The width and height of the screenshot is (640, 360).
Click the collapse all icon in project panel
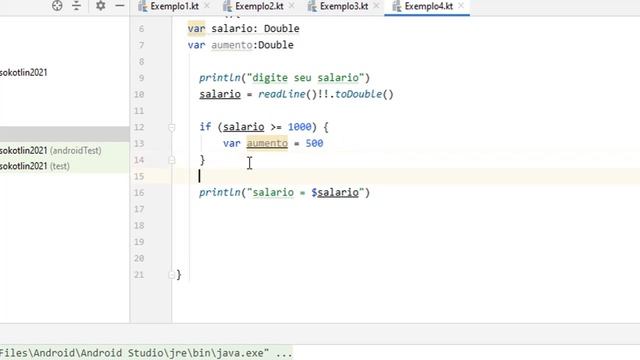pyautogui.click(x=76, y=6)
